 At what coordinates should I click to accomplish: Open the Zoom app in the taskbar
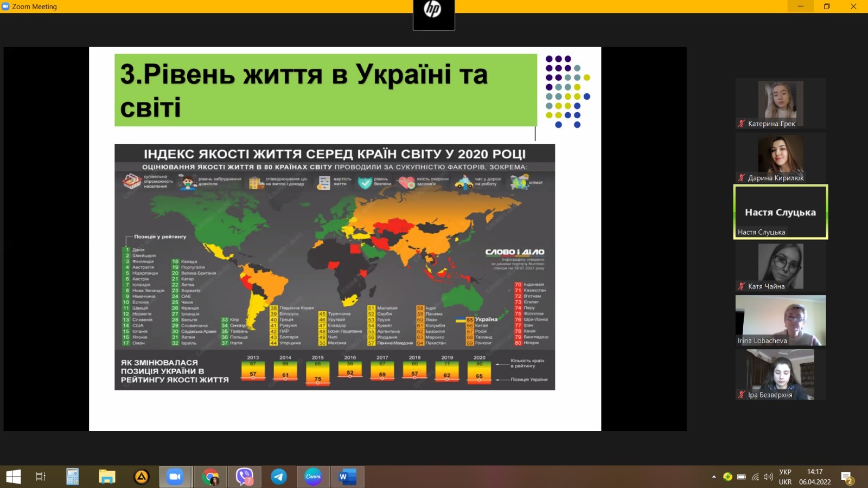click(175, 477)
